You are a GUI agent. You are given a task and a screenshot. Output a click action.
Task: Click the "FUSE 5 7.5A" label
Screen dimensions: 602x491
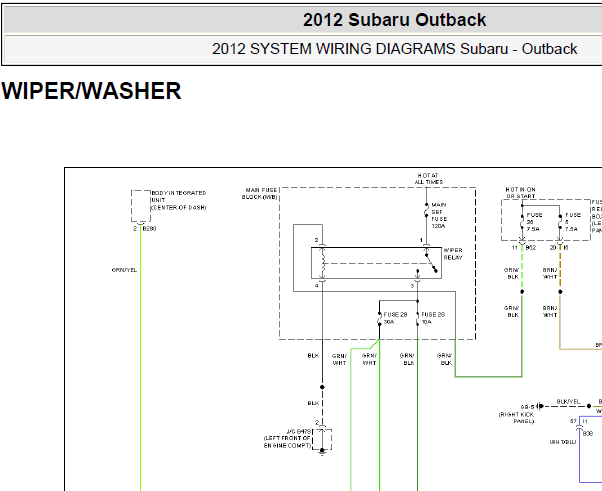click(x=572, y=222)
